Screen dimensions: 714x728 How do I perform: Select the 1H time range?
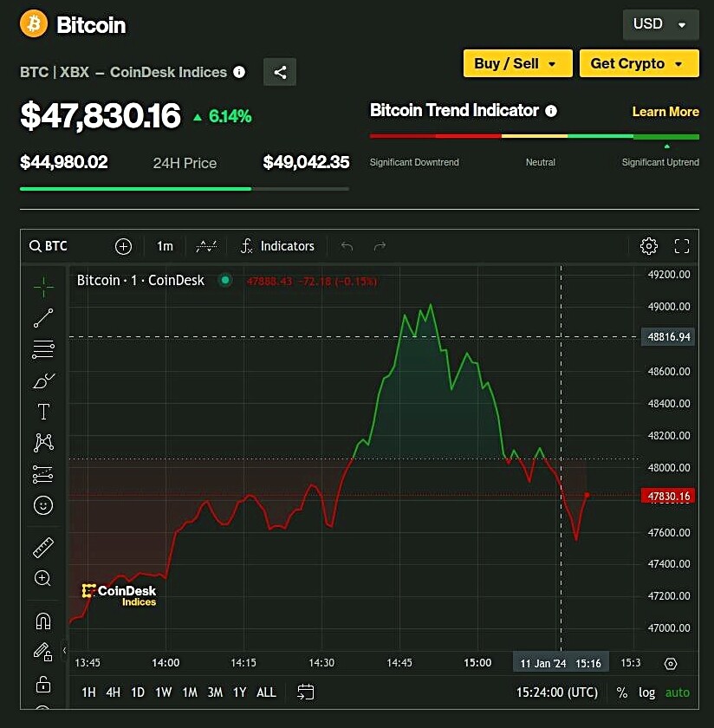(88, 692)
